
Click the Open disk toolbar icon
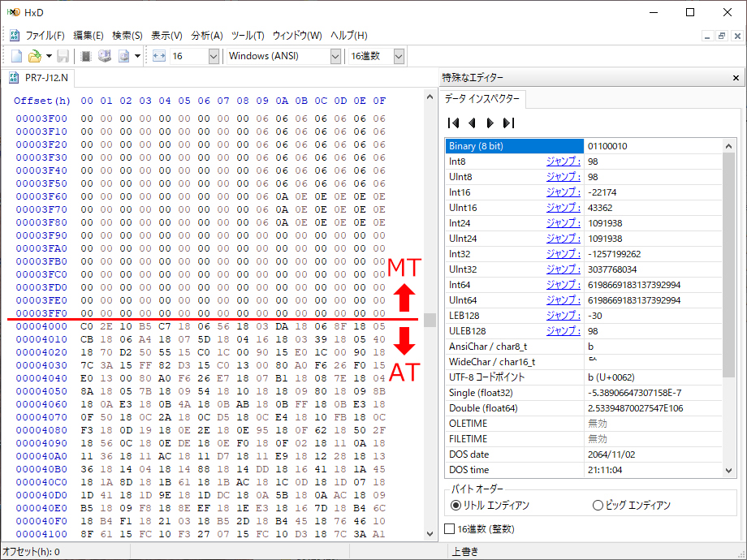pyautogui.click(x=105, y=56)
